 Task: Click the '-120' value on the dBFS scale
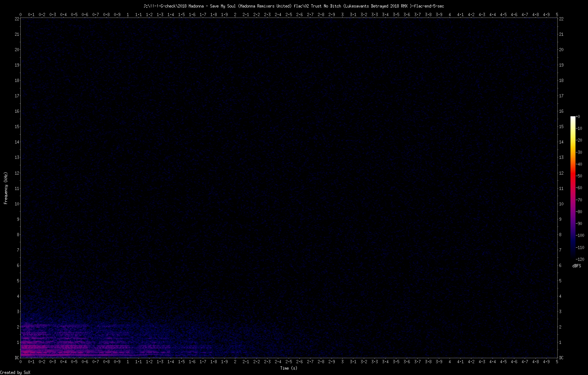pos(580,259)
